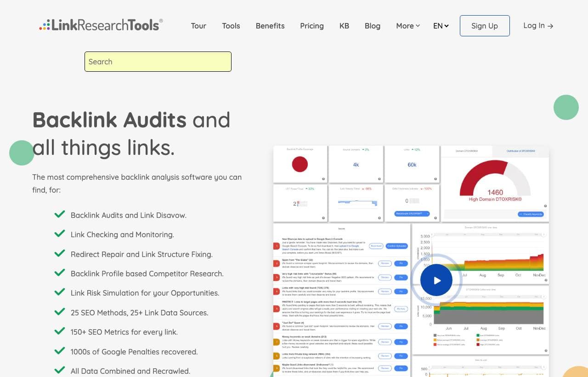Click 'The most comprehensive backlink analysis software' paragraph
The image size is (588, 377).
(x=137, y=183)
